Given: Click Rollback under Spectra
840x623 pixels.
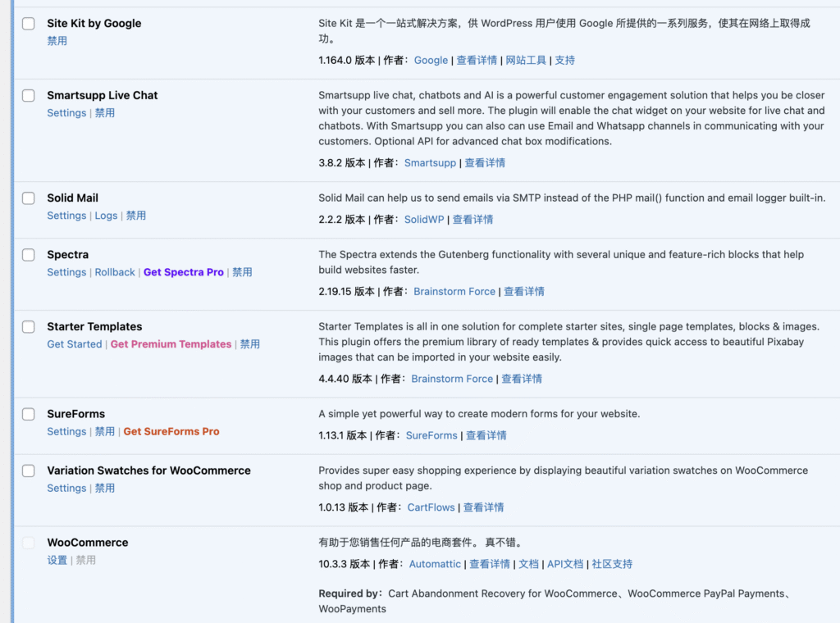Looking at the screenshot, I should [115, 272].
